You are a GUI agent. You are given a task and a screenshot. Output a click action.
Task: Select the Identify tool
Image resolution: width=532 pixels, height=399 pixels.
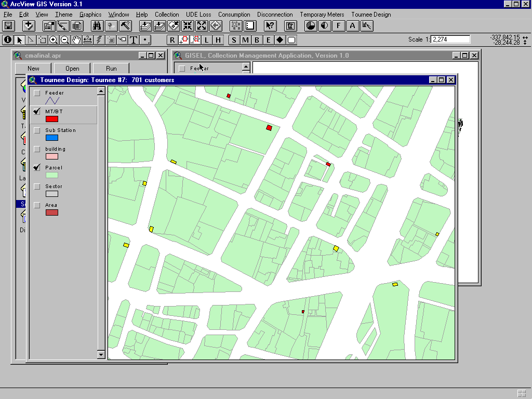(8, 40)
